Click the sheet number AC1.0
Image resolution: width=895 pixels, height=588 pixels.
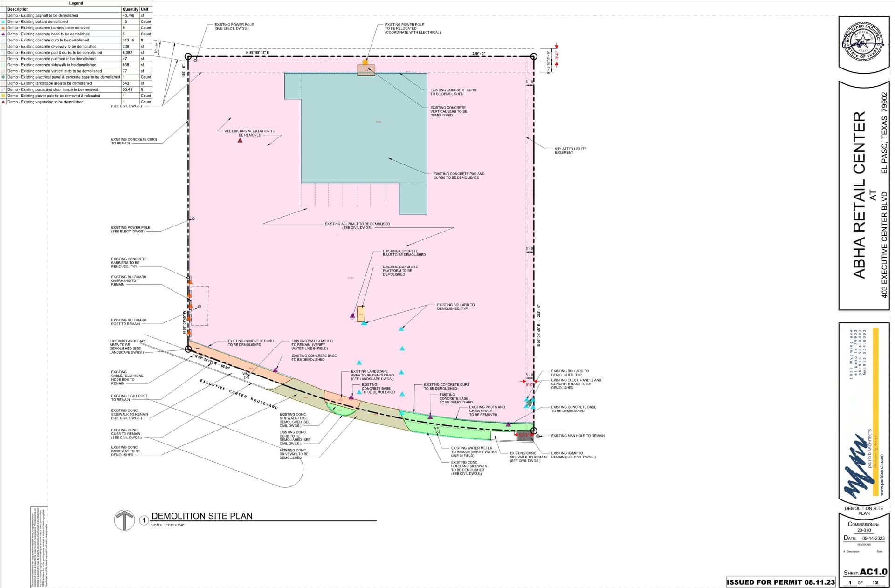[873, 572]
